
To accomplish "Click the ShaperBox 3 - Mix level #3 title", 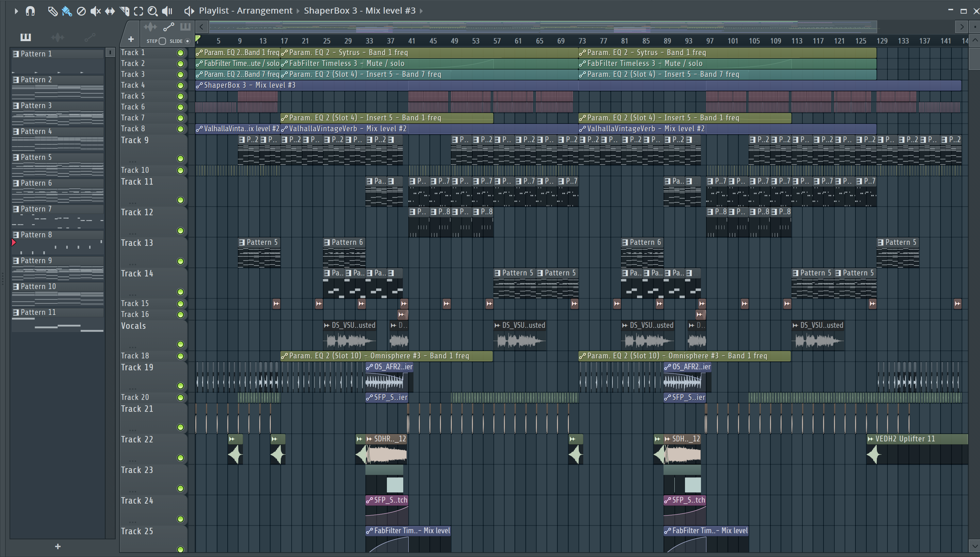I will pyautogui.click(x=360, y=11).
